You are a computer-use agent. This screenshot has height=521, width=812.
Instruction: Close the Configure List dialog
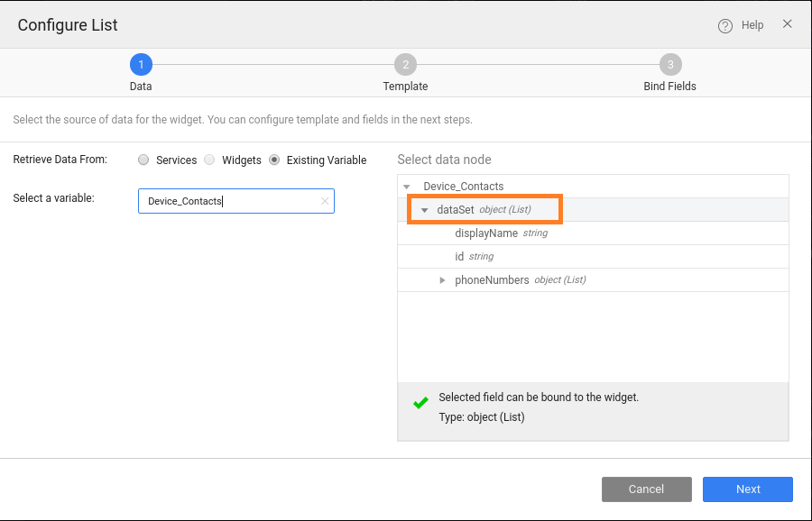click(x=787, y=24)
